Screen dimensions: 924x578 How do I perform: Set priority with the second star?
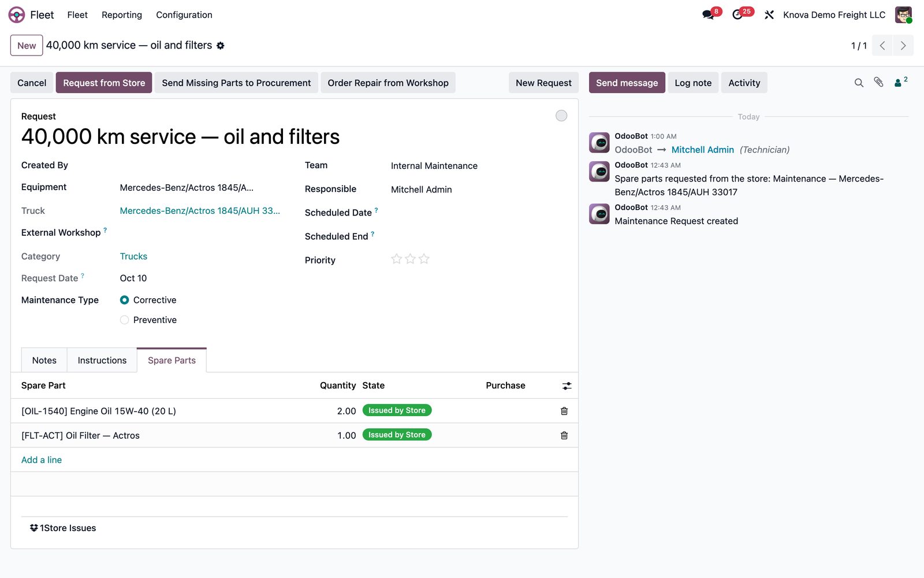pyautogui.click(x=410, y=259)
